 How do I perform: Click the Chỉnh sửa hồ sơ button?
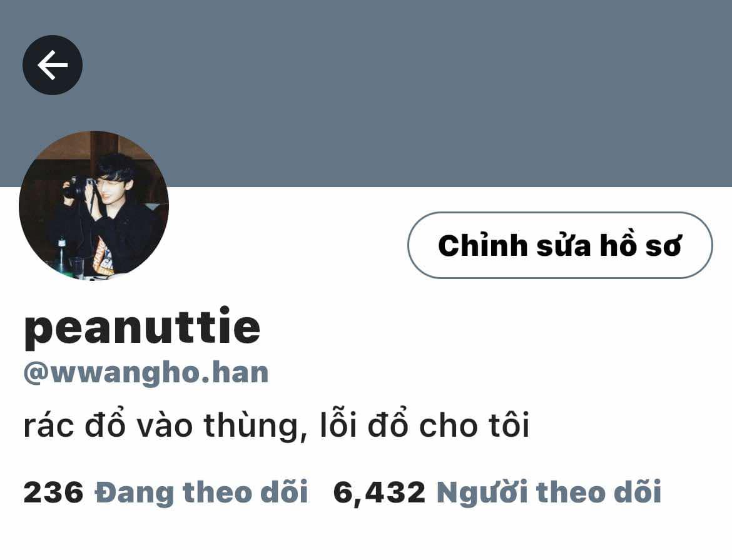560,245
